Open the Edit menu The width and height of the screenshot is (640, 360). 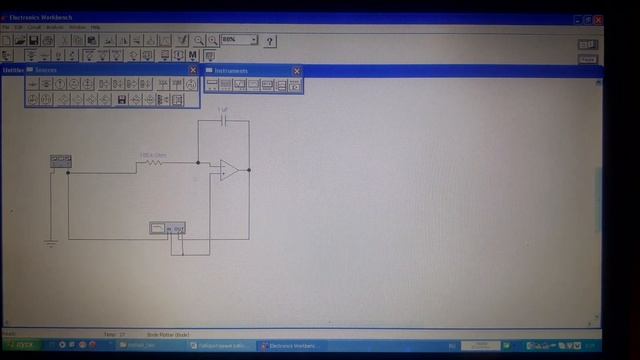coord(18,27)
